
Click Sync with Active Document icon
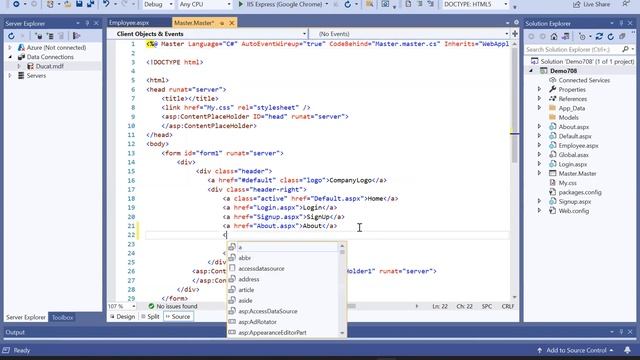[x=599, y=36]
